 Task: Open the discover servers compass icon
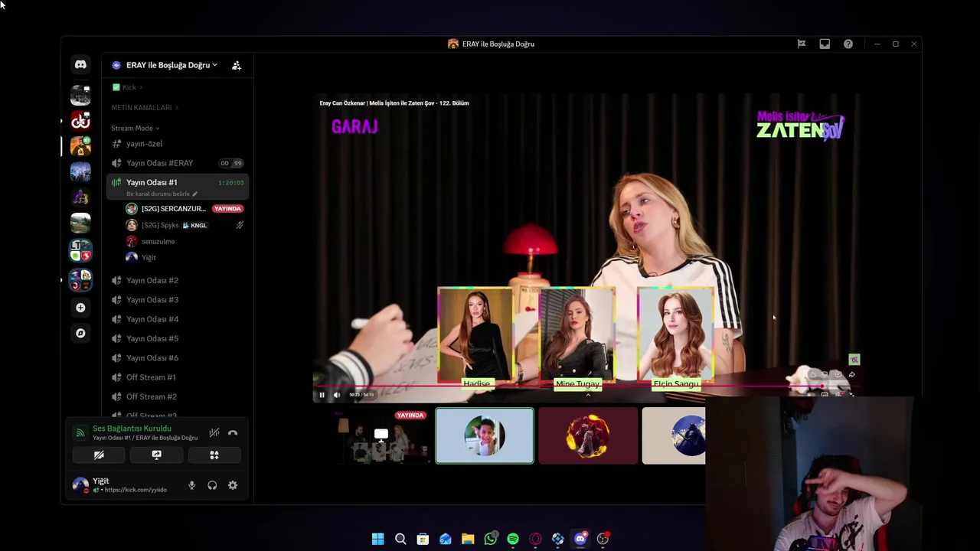[80, 333]
